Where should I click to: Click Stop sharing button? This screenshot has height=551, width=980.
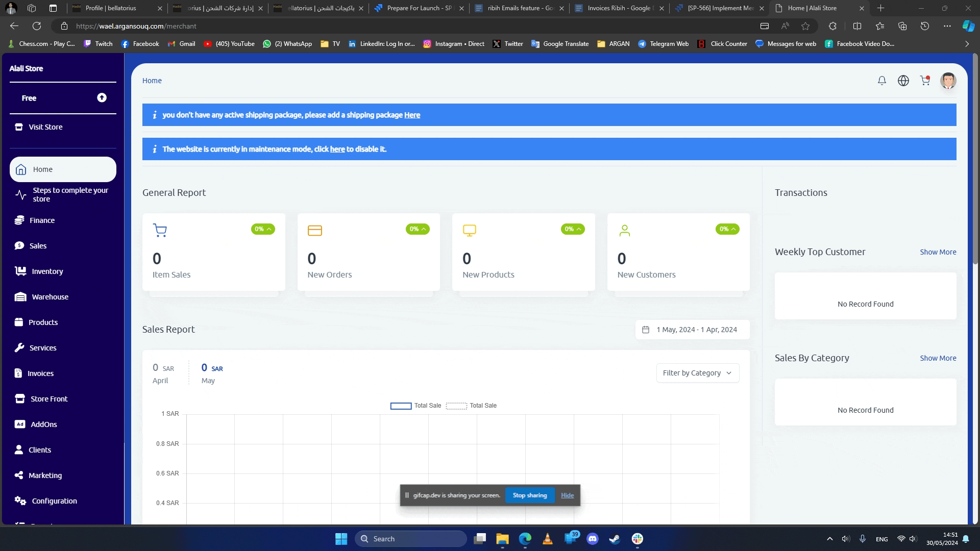coord(529,495)
